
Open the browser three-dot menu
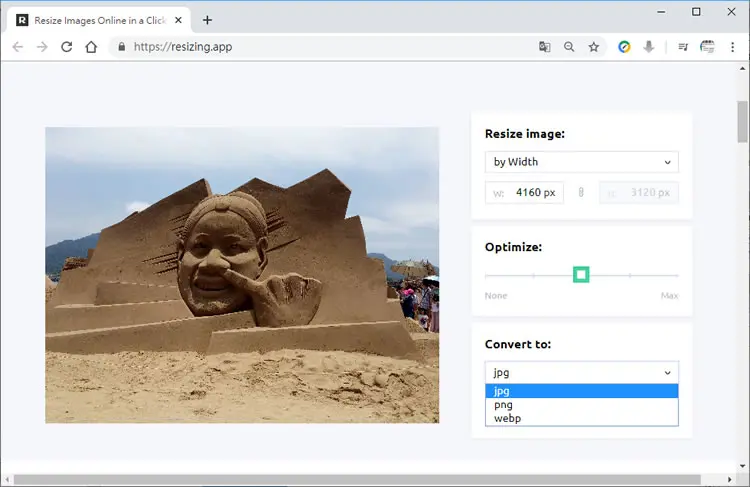[732, 47]
